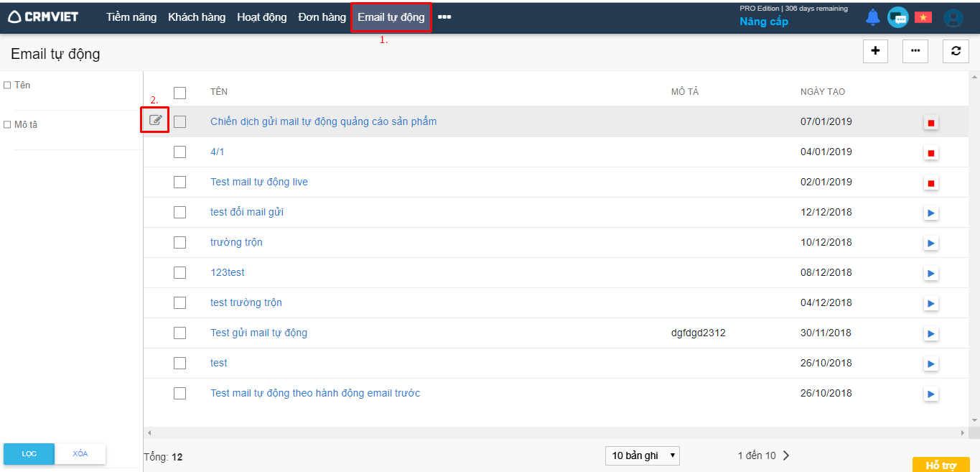980x472 pixels.
Task: Open the Test gửi mail tự động link
Action: click(x=258, y=333)
